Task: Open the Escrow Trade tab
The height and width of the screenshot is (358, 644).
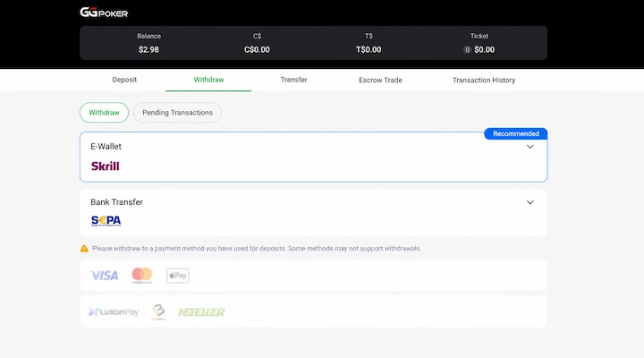Action: tap(380, 81)
